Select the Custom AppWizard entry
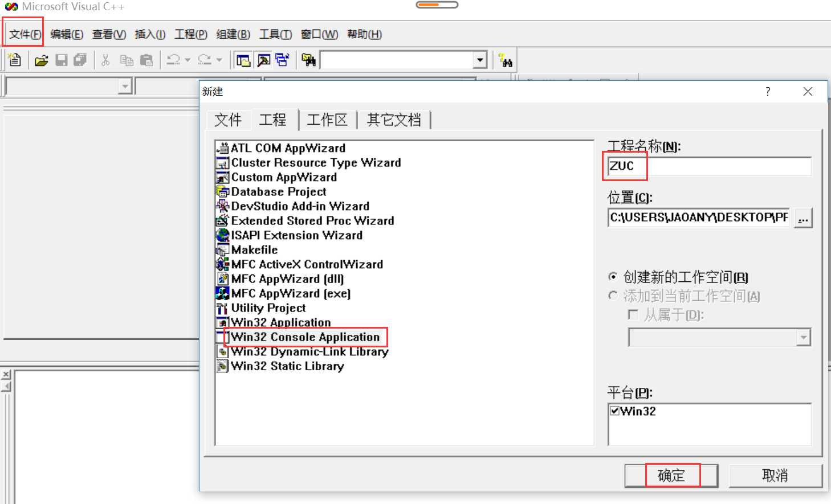 [276, 177]
